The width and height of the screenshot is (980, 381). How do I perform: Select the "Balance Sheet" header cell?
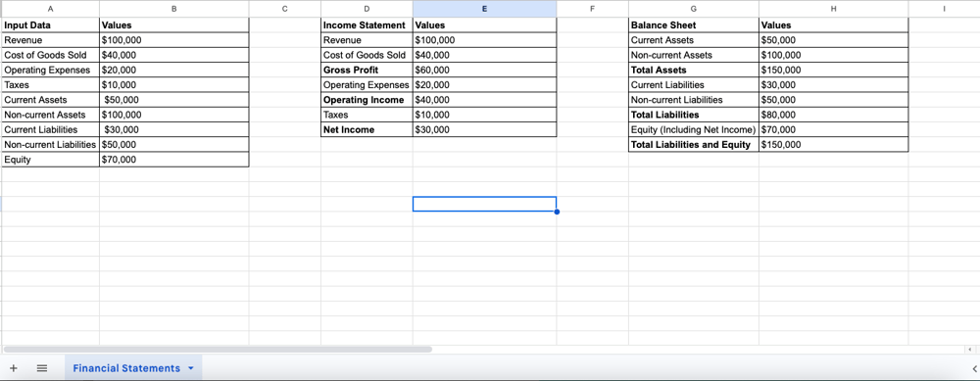click(694, 25)
